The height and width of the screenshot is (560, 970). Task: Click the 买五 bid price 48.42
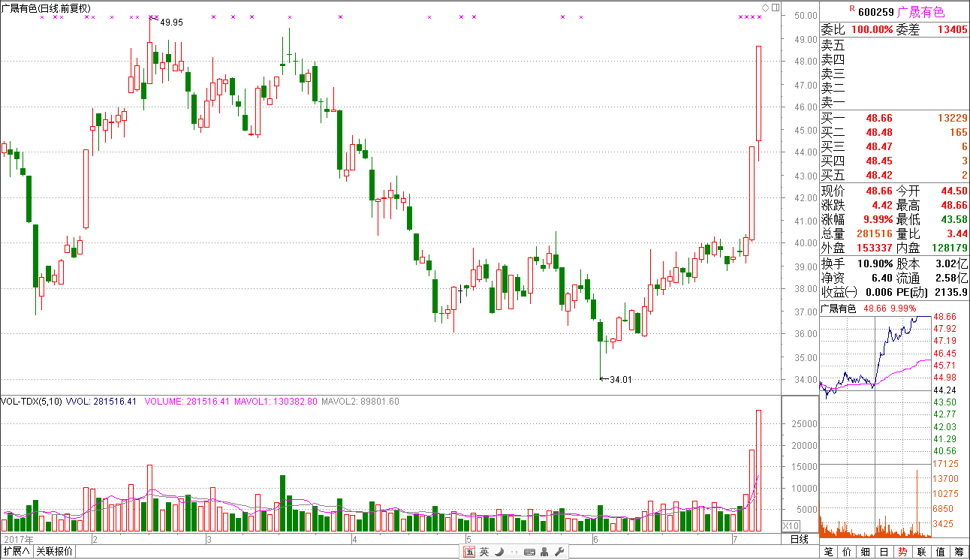879,175
